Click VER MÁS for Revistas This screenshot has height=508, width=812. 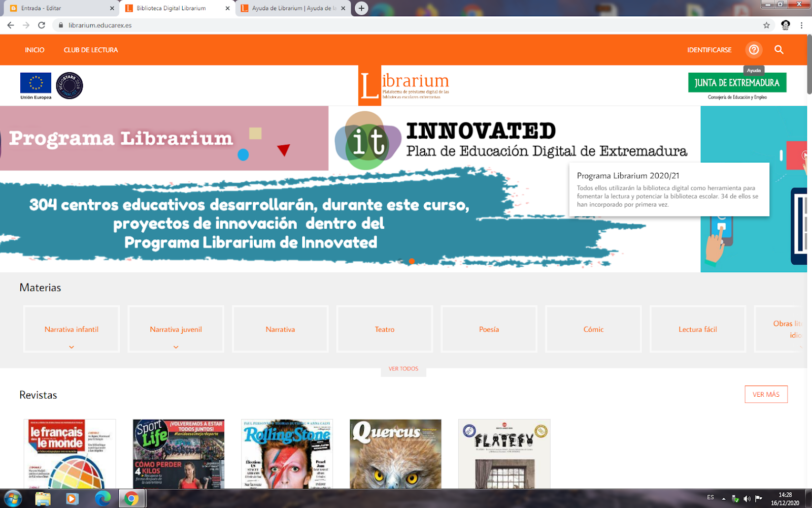tap(766, 394)
